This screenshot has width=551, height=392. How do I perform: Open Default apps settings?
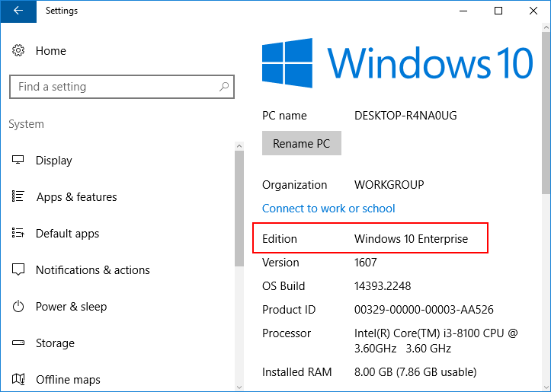click(68, 234)
